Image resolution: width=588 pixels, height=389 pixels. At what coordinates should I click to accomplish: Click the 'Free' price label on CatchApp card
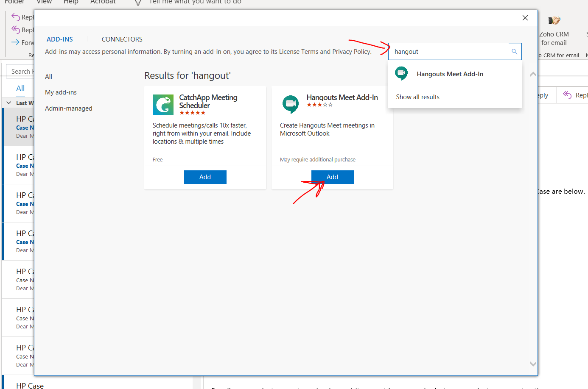(x=158, y=160)
